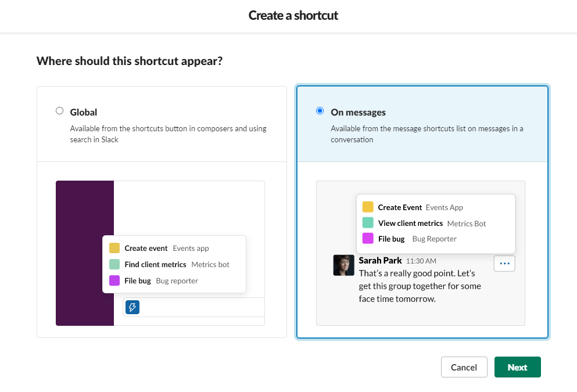
Task: Click green Find client metrics icon
Action: [114, 264]
